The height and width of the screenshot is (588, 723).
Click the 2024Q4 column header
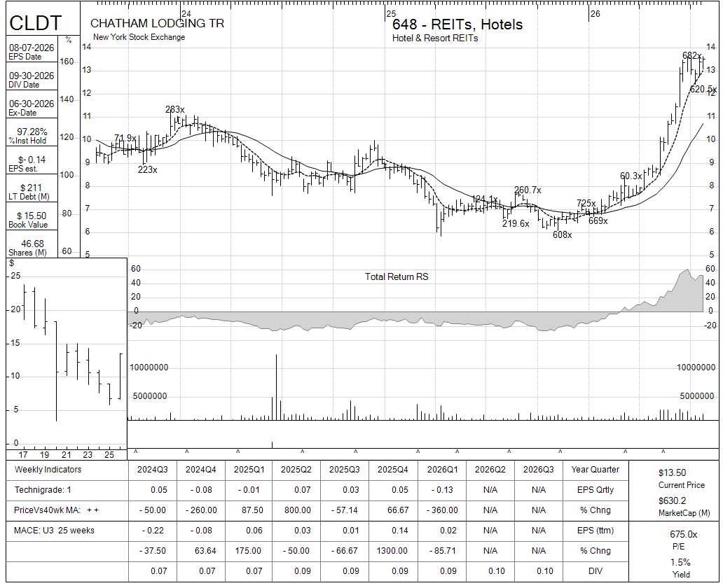click(x=200, y=470)
